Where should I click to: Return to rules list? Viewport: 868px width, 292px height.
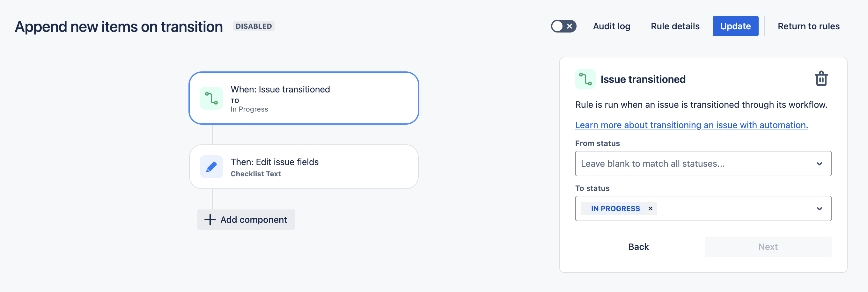[808, 26]
